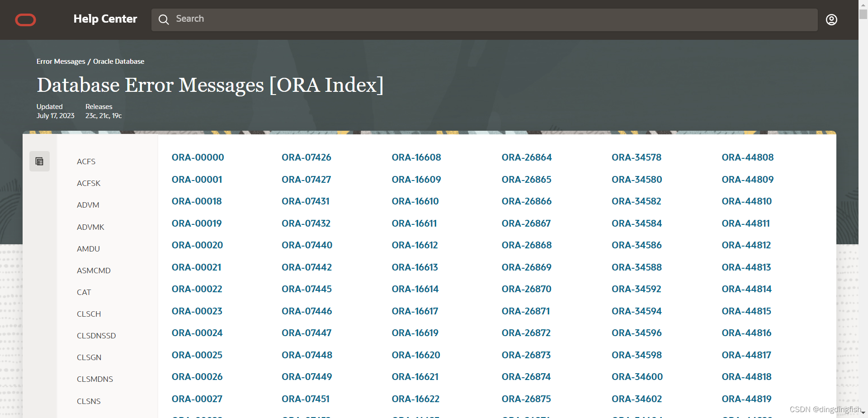Viewport: 868px width, 418px height.
Task: Open the ORA-00000 error link
Action: click(198, 157)
